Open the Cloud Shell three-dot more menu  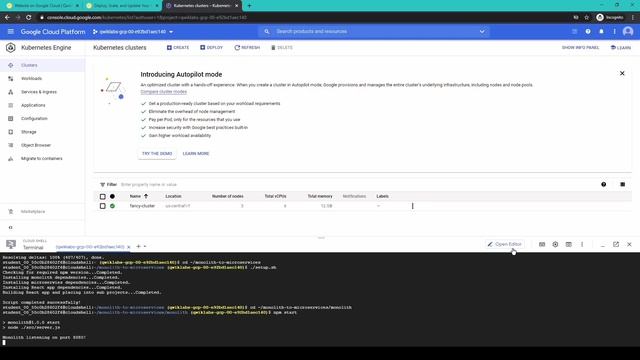(x=582, y=244)
